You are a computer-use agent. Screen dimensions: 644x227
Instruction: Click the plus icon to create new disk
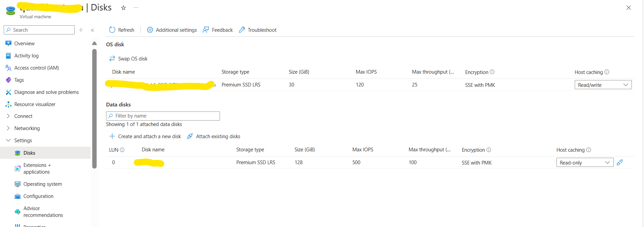click(x=112, y=136)
